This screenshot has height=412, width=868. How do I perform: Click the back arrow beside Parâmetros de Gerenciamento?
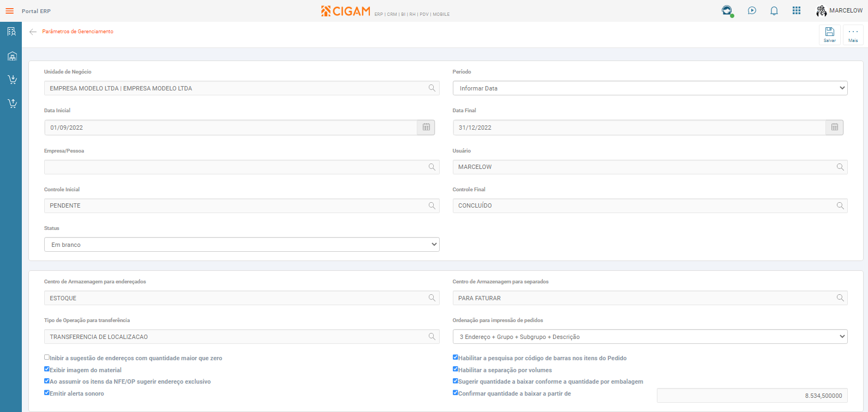pos(33,32)
